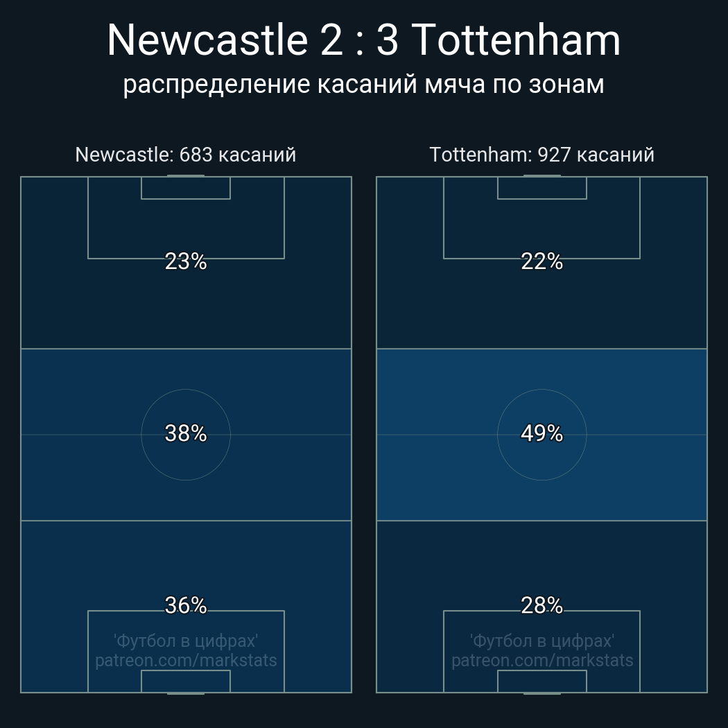Open patreon.com/markstats link on Tottenham pitch
The width and height of the screenshot is (728, 728).
(x=541, y=661)
